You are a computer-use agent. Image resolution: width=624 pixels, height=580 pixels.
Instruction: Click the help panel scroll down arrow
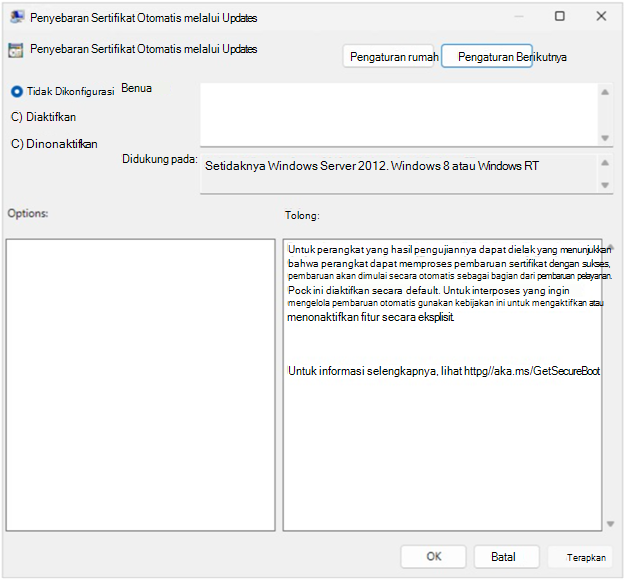pos(610,524)
